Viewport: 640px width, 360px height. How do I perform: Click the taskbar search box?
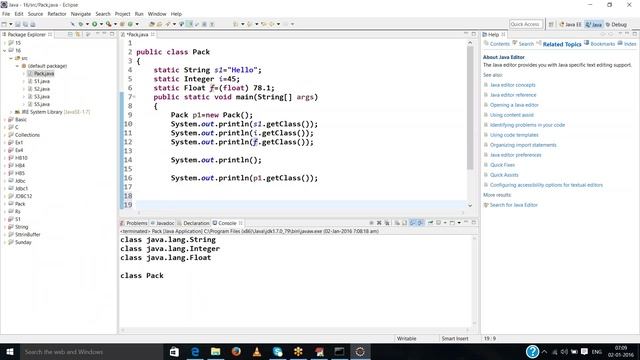(91, 351)
